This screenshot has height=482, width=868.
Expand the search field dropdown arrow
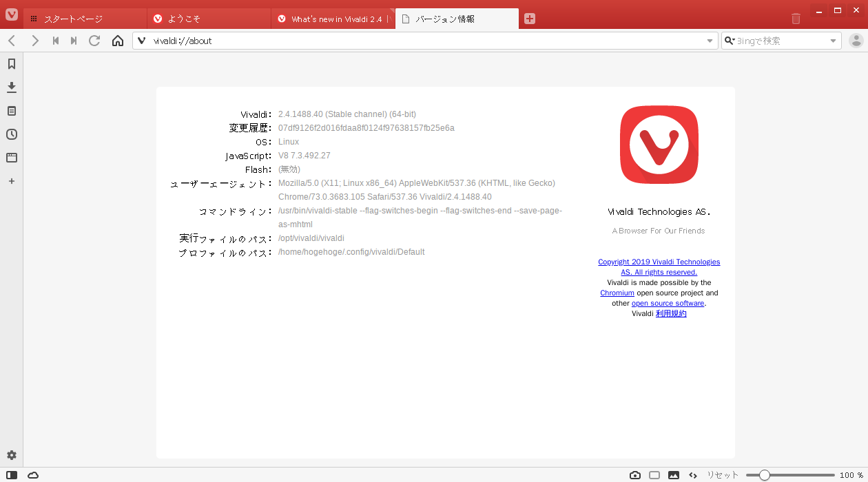point(833,41)
